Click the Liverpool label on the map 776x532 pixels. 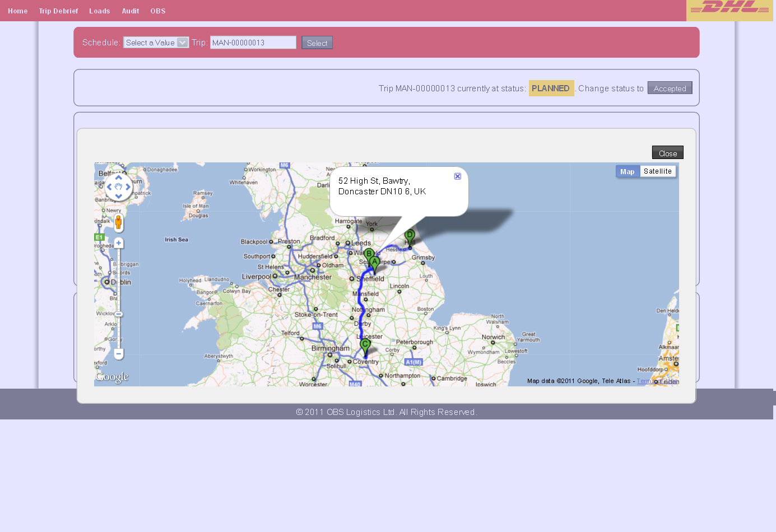tap(256, 277)
